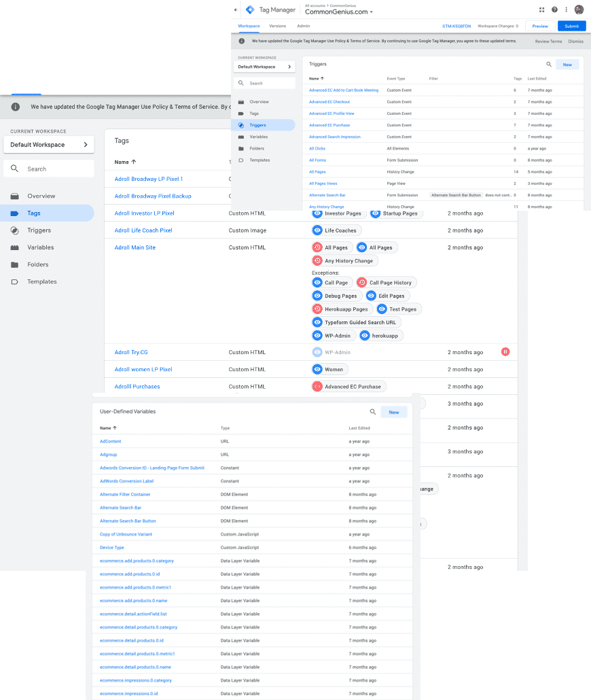591x700 pixels.
Task: Open the three-dot more options menu
Action: 566,10
